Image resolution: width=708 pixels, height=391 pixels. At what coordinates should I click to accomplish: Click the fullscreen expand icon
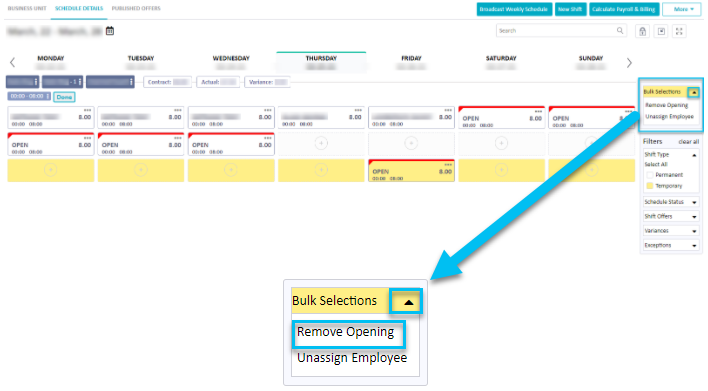(679, 31)
